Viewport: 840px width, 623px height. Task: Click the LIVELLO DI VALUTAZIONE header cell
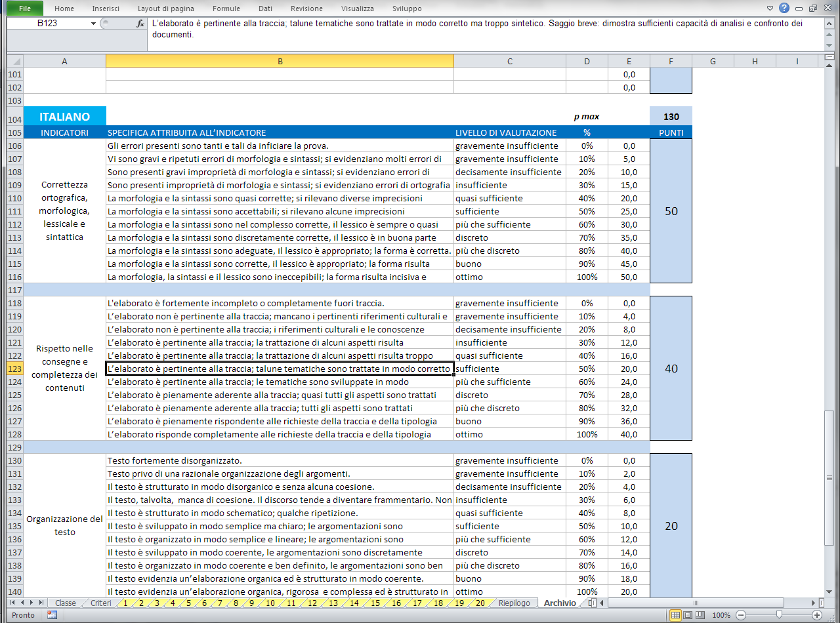tap(510, 132)
